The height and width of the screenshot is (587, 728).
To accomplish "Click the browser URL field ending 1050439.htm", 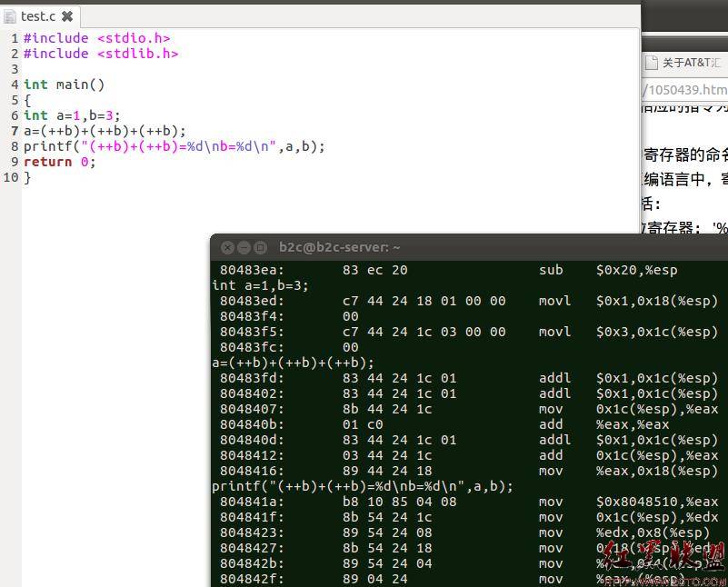I will click(x=684, y=89).
